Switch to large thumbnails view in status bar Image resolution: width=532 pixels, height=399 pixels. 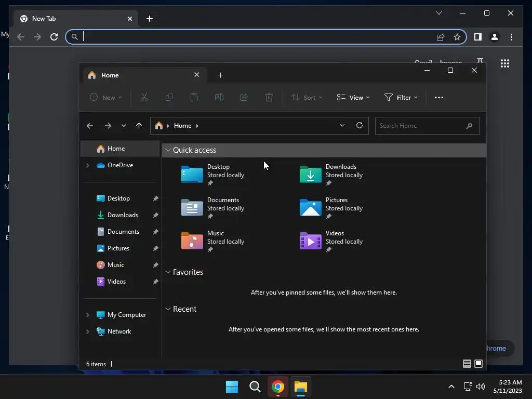pyautogui.click(x=478, y=364)
